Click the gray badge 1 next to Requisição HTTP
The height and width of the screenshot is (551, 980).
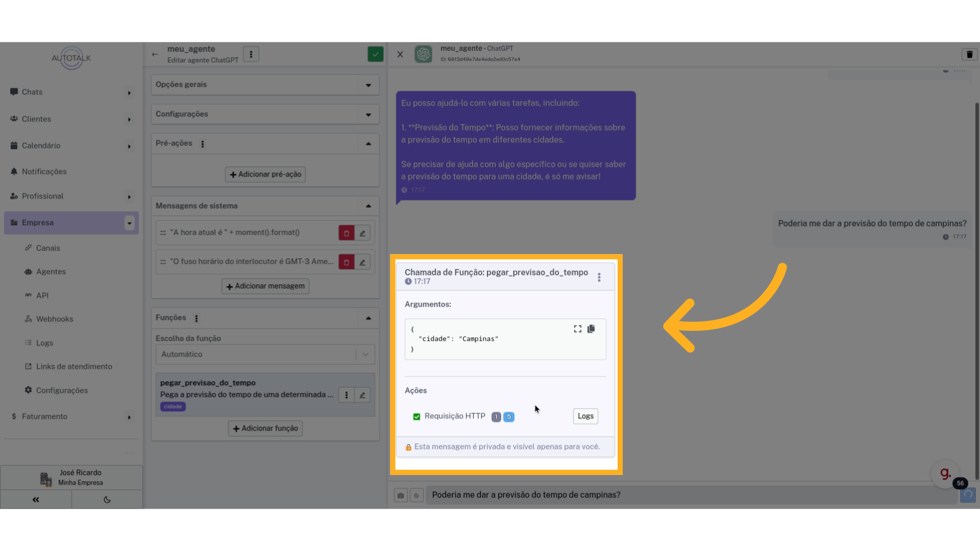coord(496,417)
